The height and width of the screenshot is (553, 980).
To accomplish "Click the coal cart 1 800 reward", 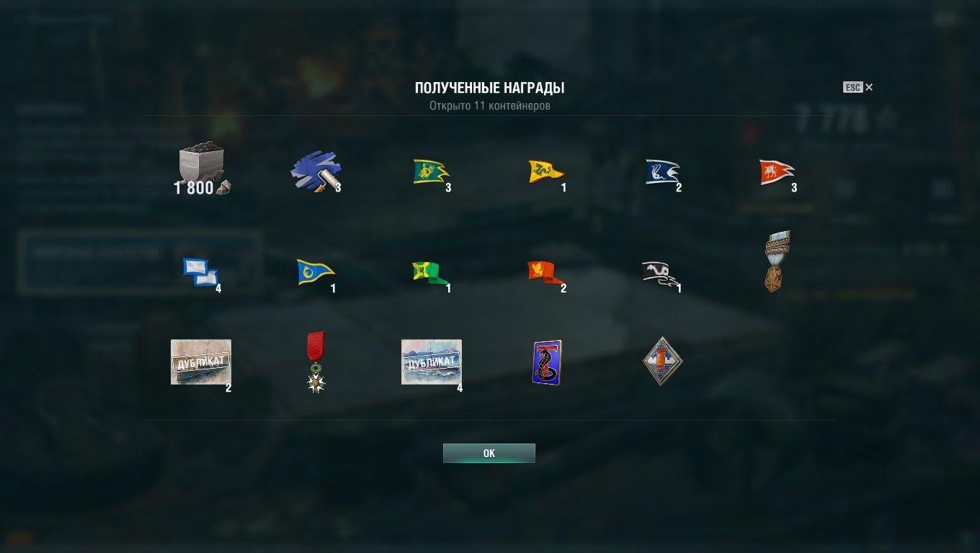I will (x=202, y=169).
